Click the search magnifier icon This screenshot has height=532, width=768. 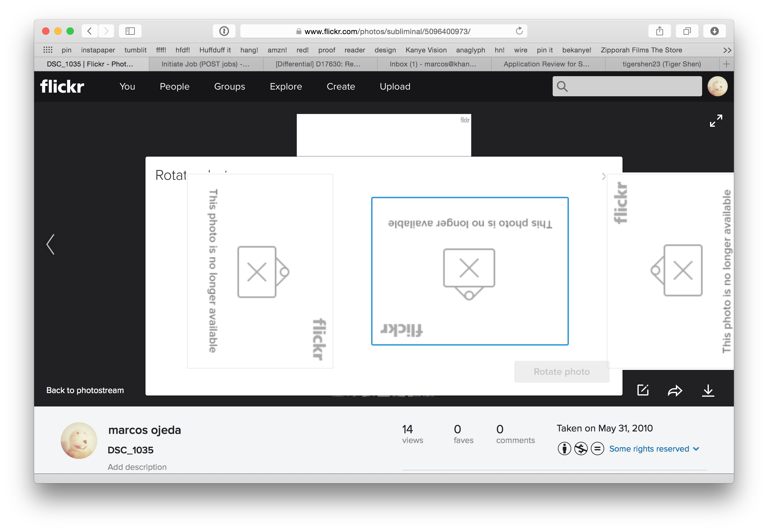click(562, 86)
